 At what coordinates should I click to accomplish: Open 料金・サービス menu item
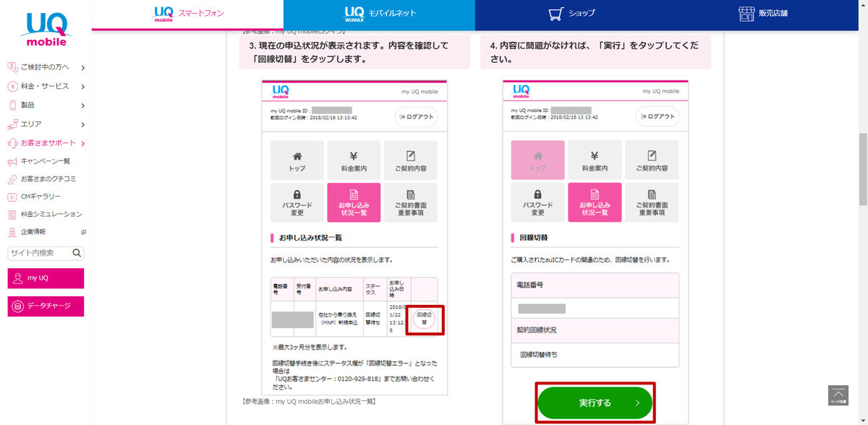tap(45, 86)
